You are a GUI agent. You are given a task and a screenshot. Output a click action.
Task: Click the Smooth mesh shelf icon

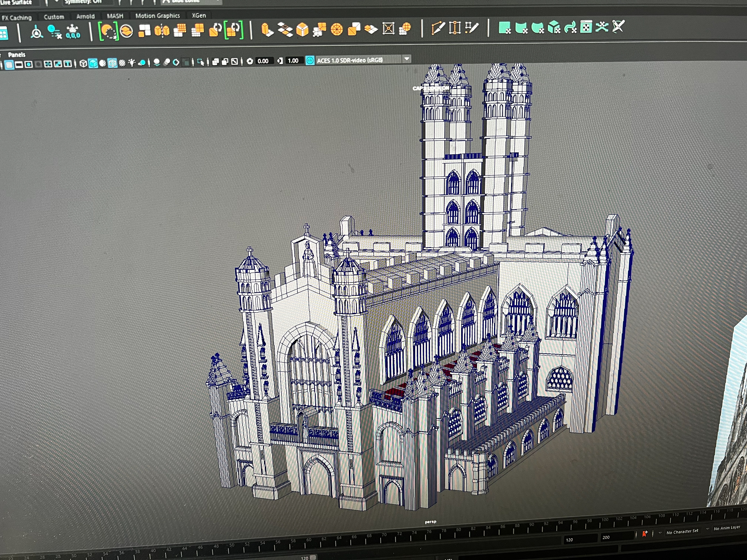tap(180, 30)
